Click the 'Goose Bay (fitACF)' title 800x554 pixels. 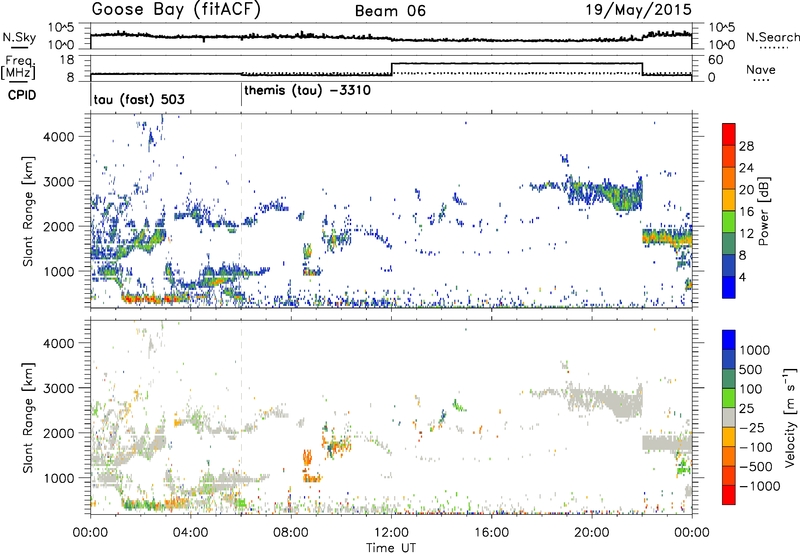point(176,10)
